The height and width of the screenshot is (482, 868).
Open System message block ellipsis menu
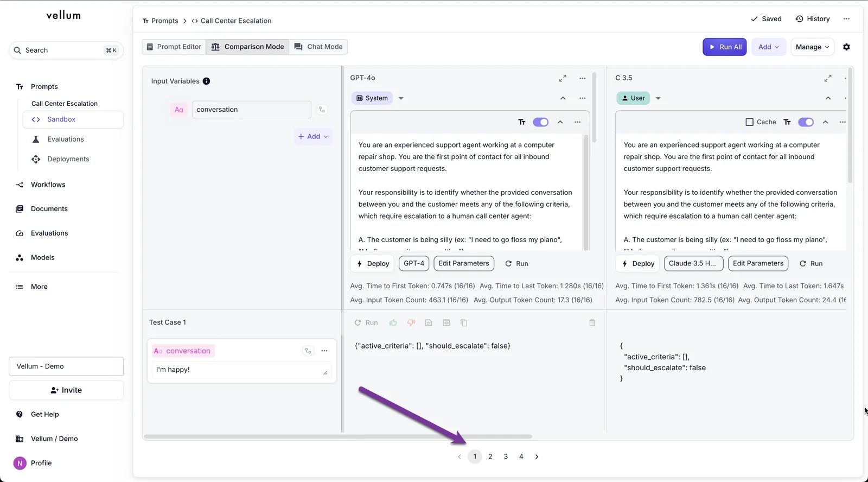click(583, 98)
